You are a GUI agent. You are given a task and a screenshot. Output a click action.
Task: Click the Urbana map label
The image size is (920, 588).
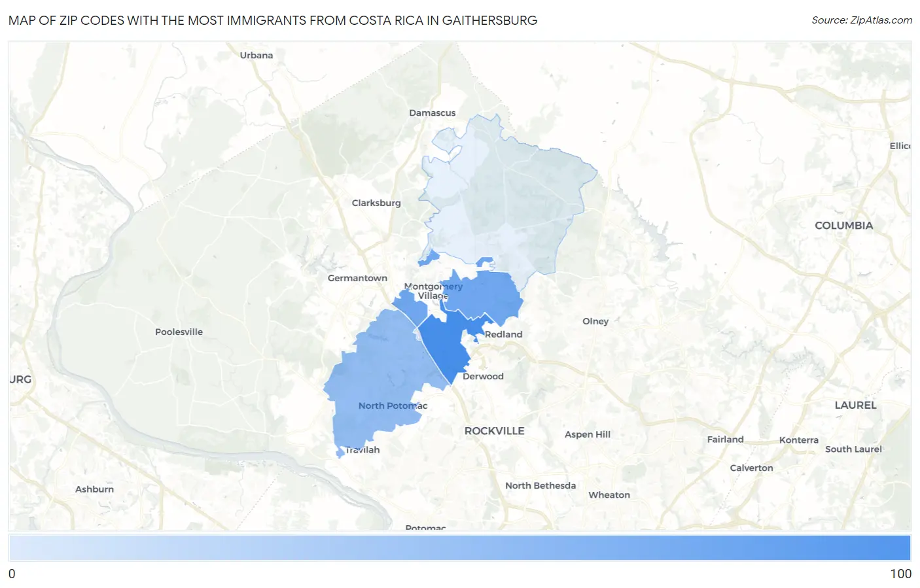coord(256,55)
